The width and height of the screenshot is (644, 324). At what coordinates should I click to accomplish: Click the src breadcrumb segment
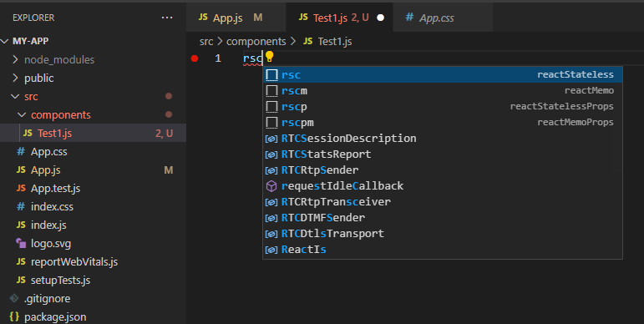coord(206,42)
